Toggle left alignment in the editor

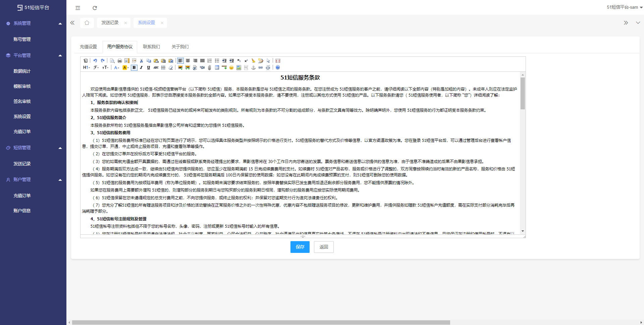click(x=180, y=61)
